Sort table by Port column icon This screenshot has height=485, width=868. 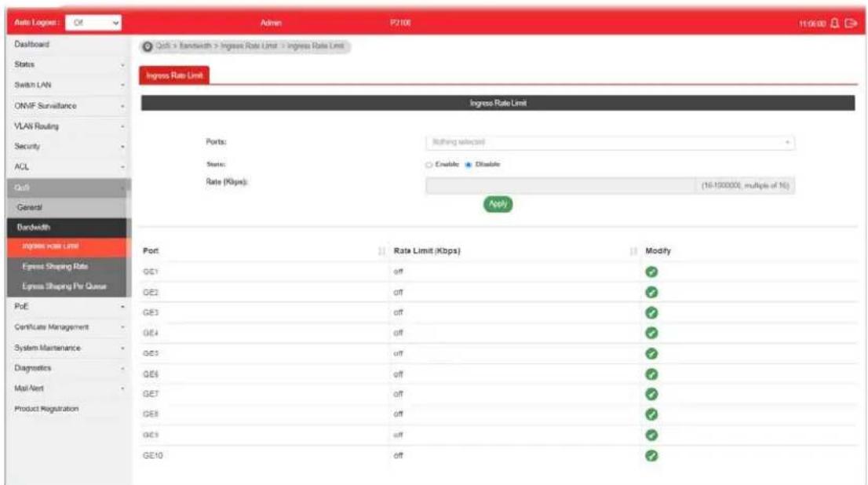(381, 251)
